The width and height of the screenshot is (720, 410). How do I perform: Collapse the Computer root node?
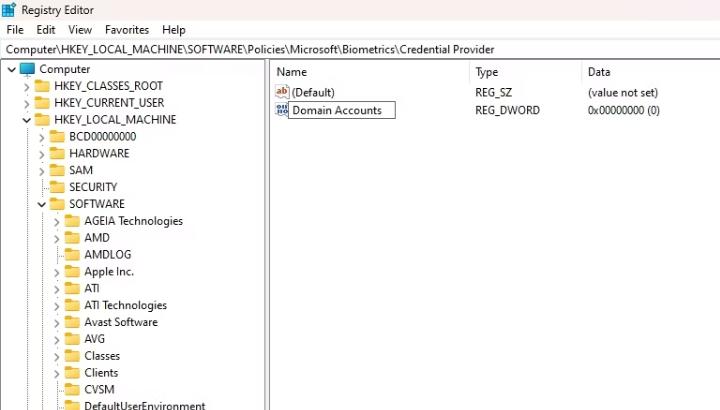click(12, 70)
